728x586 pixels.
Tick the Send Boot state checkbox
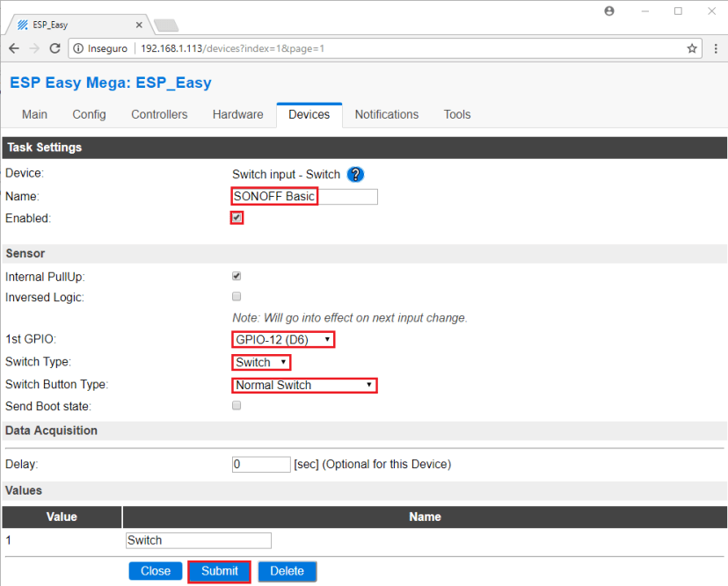point(237,406)
